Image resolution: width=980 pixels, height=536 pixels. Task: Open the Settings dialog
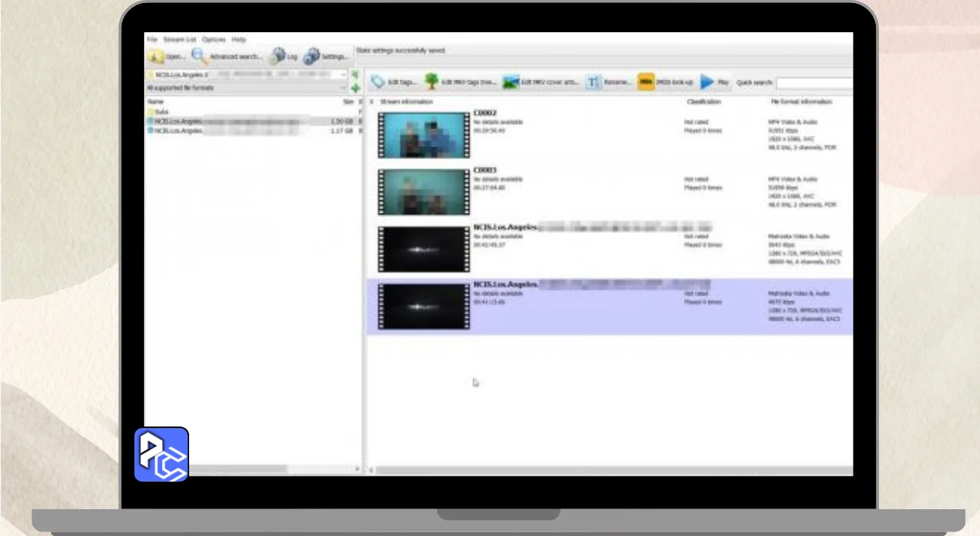tap(325, 56)
